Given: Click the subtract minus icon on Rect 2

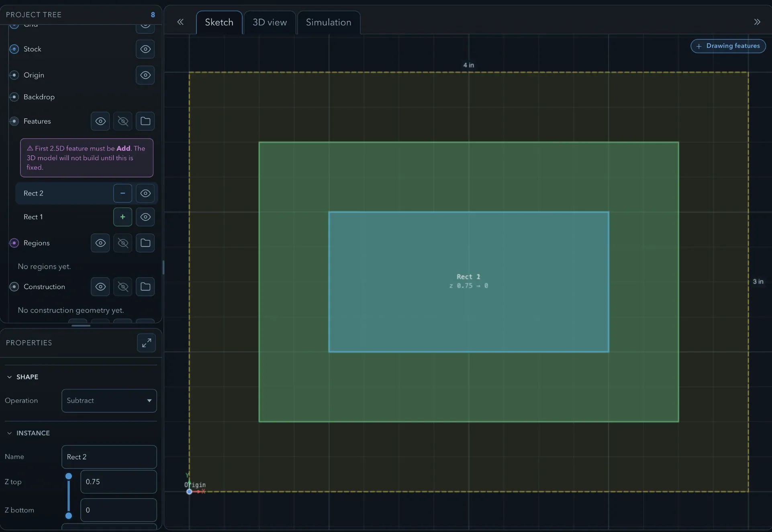Looking at the screenshot, I should [123, 194].
